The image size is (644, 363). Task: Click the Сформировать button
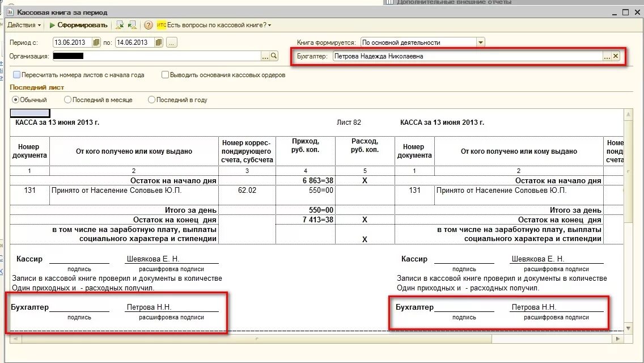pos(78,25)
